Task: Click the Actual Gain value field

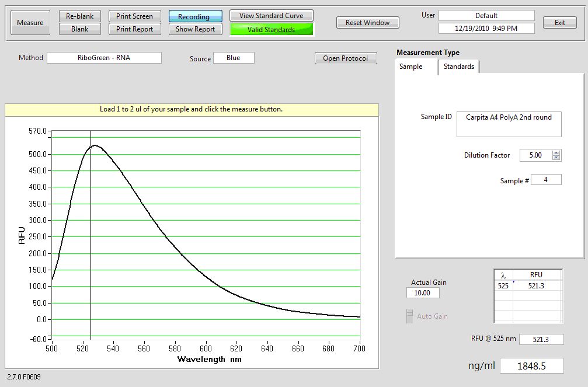Action: pos(423,293)
